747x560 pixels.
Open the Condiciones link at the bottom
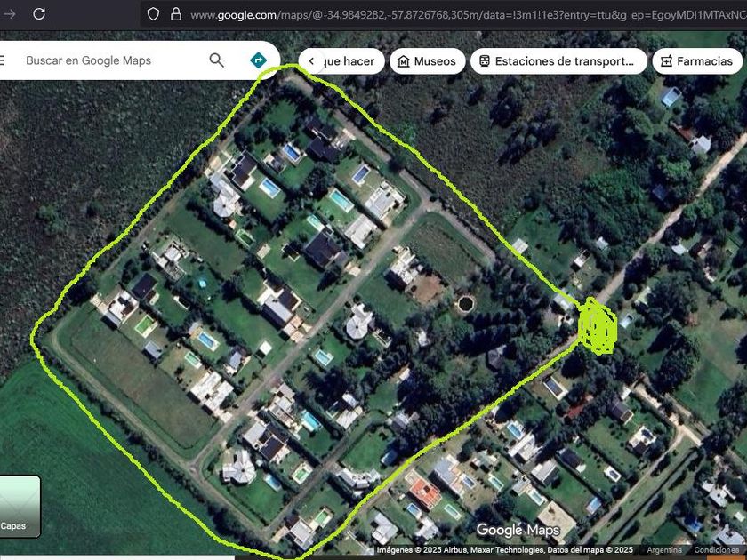pyautogui.click(x=716, y=550)
